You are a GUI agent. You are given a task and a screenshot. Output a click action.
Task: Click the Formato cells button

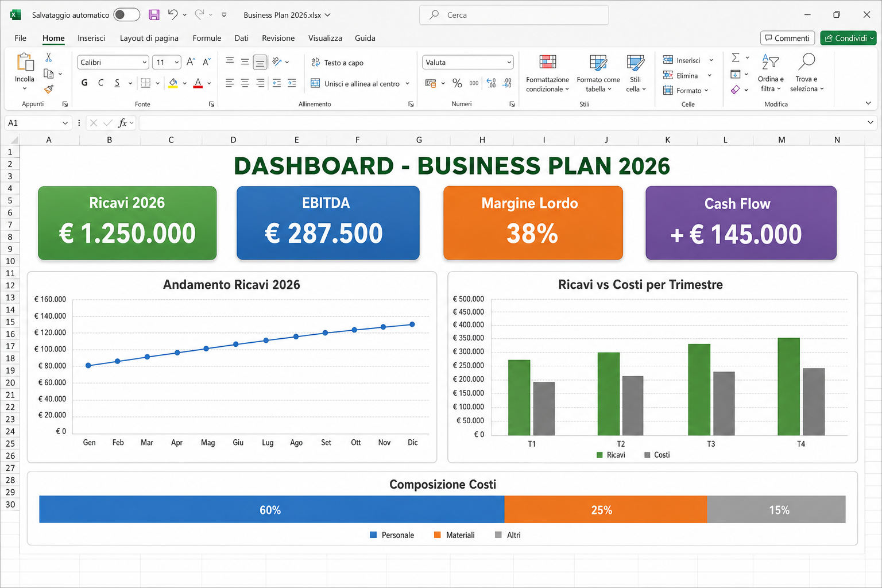click(x=686, y=90)
